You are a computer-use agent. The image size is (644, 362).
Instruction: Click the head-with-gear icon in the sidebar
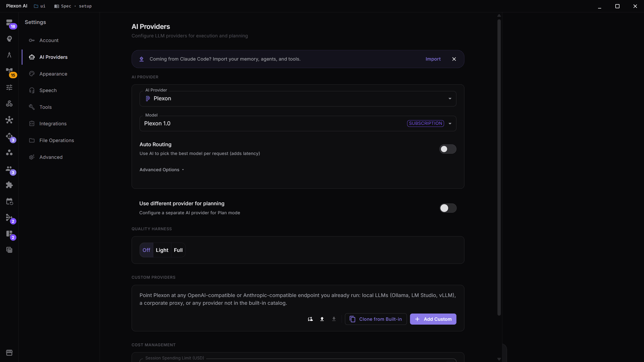click(10, 39)
